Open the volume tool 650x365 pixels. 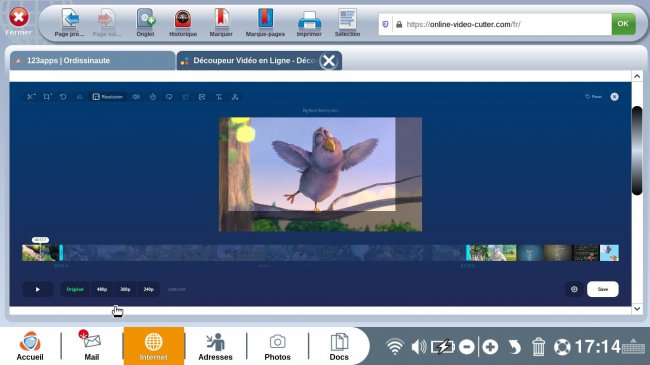[x=136, y=97]
